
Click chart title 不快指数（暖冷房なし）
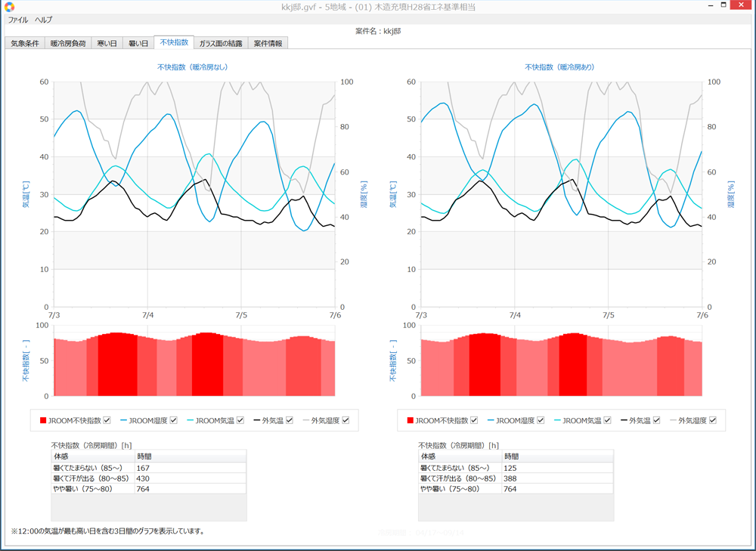192,67
